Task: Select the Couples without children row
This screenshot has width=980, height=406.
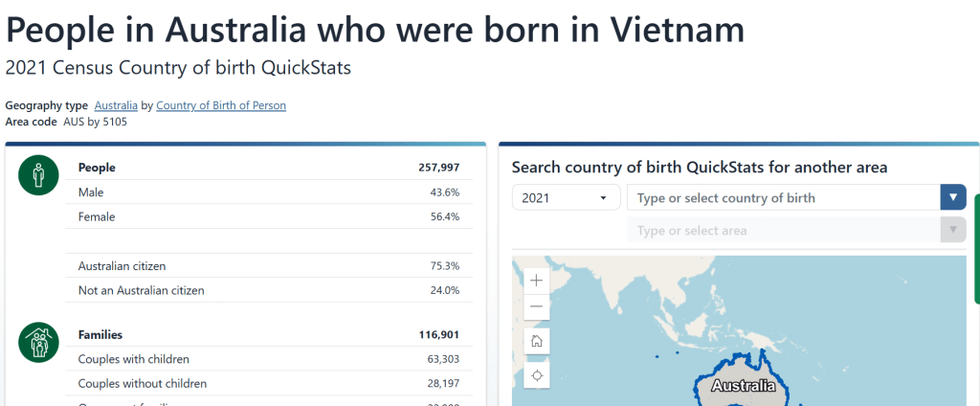Action: pos(269,383)
